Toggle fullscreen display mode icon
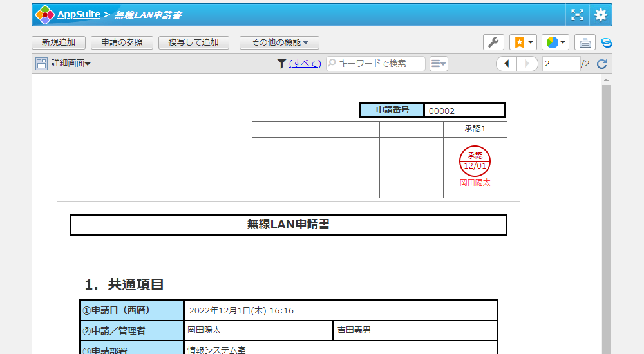Viewport: 644px width, 354px height. (578, 15)
